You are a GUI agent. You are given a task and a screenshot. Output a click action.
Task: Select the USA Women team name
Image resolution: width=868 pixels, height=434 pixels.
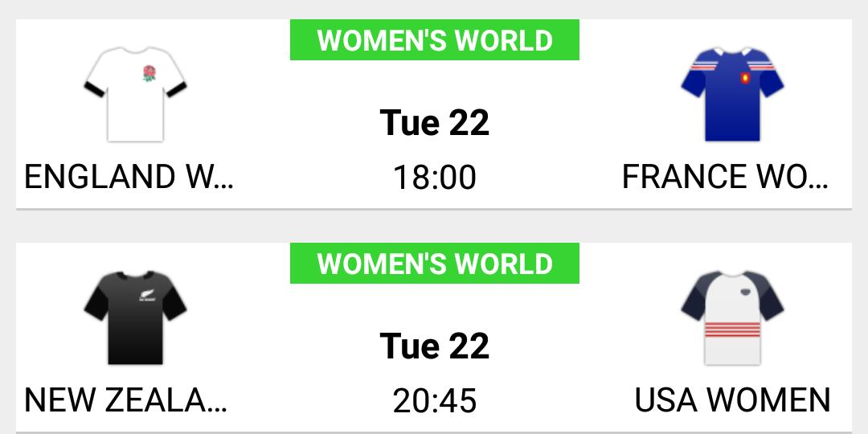click(732, 399)
